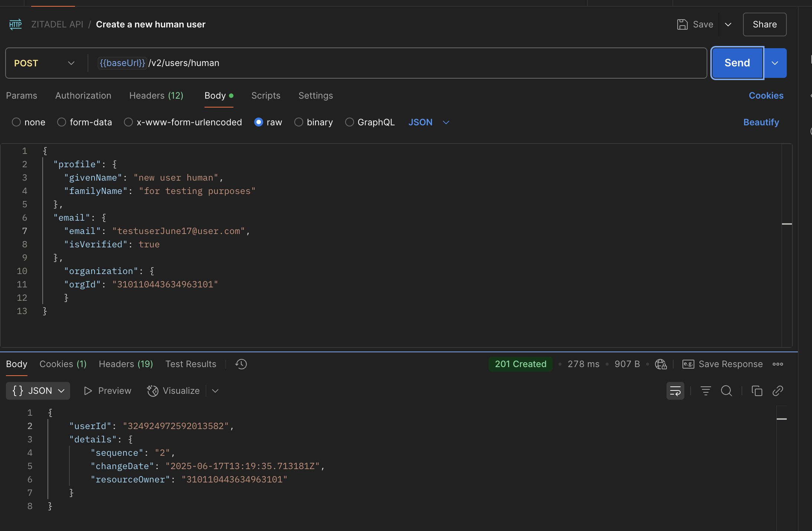This screenshot has width=812, height=531.
Task: Open the POST method dropdown
Action: [x=45, y=63]
